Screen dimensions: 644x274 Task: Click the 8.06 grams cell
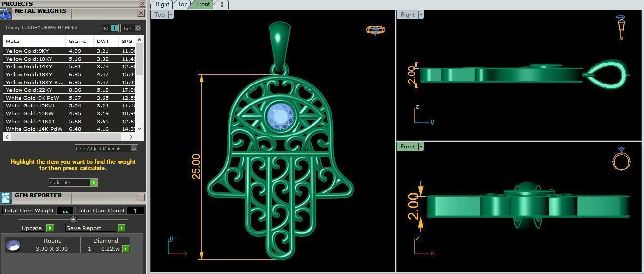(x=80, y=90)
